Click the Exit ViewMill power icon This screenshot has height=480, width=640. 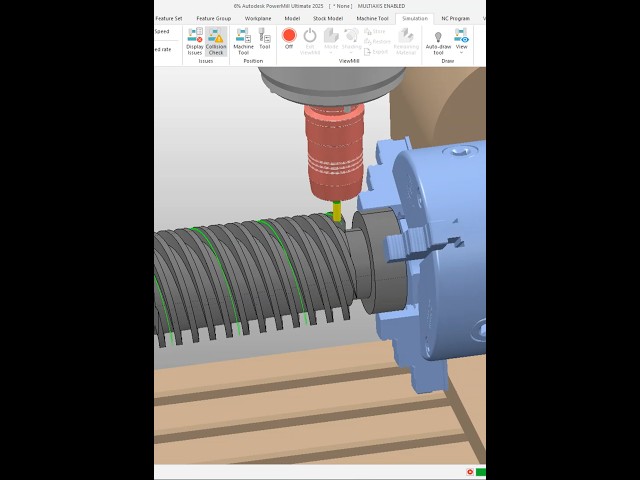click(310, 41)
